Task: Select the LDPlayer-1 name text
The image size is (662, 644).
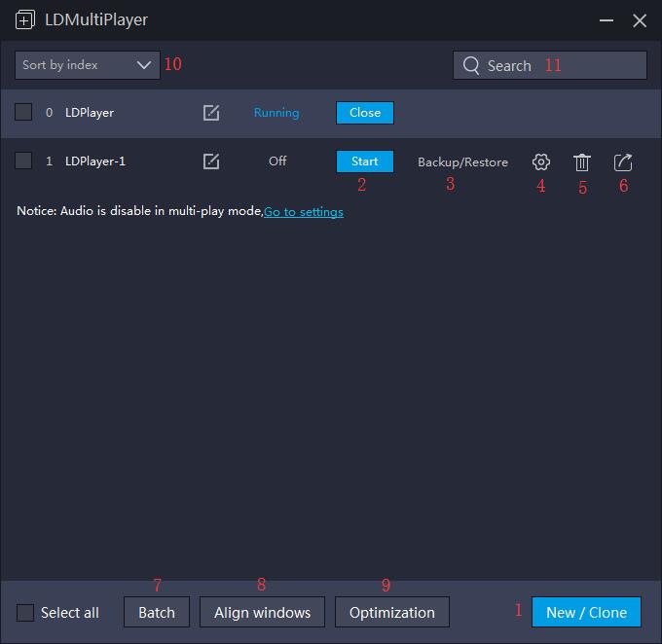Action: 95,161
